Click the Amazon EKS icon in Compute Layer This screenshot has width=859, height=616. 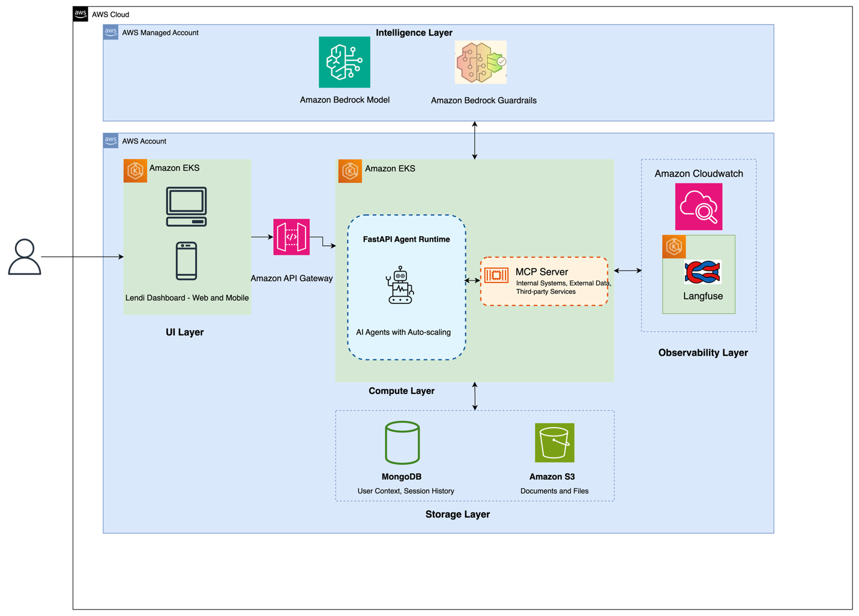350,170
